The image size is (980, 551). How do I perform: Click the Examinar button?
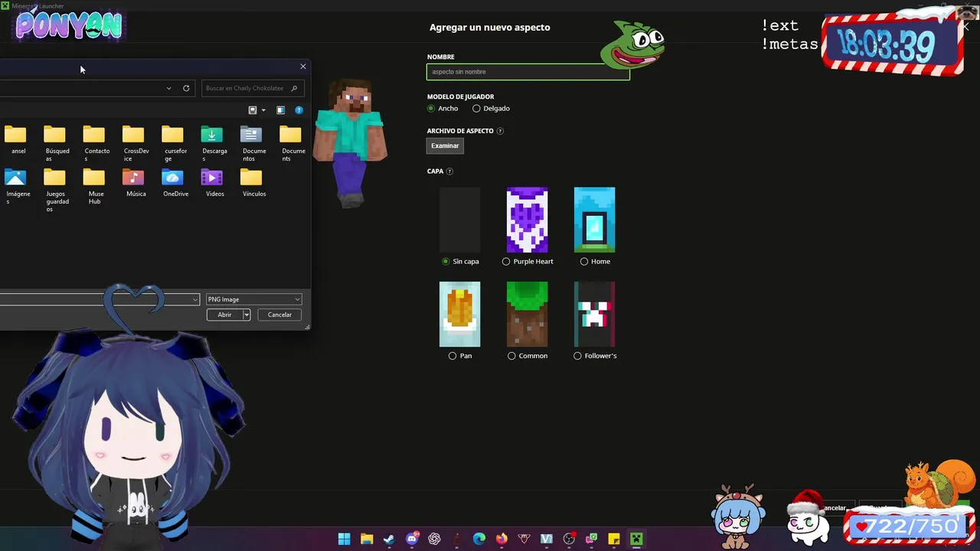click(x=445, y=145)
